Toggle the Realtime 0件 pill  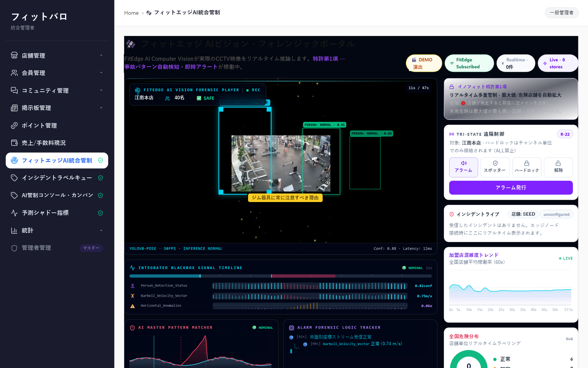(x=516, y=63)
